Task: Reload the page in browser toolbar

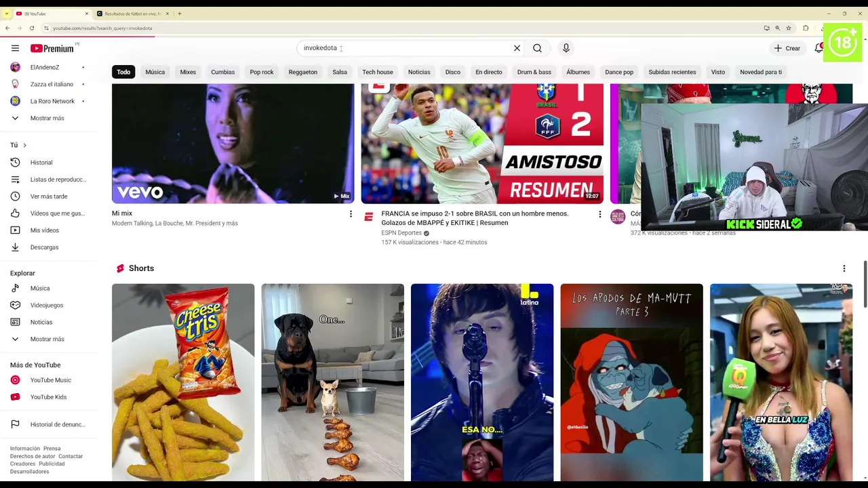Action: (x=32, y=28)
